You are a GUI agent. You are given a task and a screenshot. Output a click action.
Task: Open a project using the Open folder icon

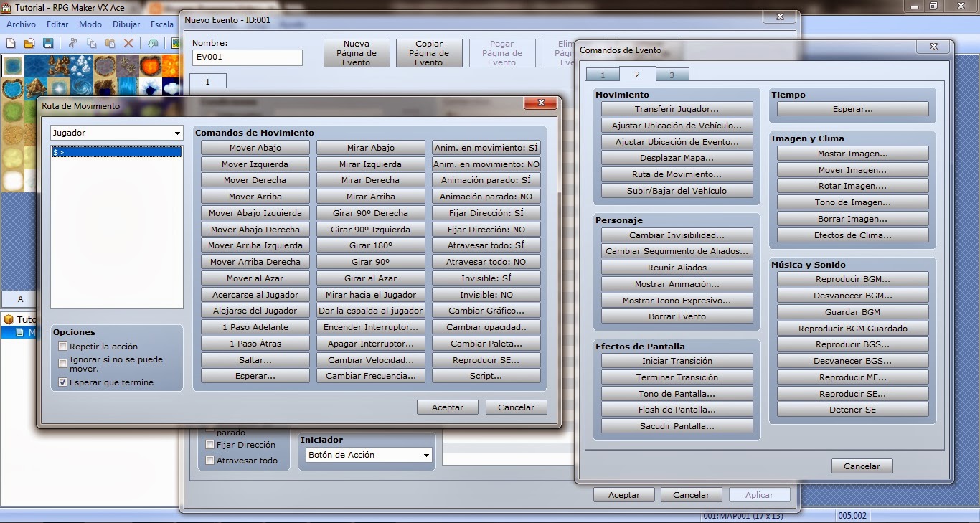tap(29, 43)
